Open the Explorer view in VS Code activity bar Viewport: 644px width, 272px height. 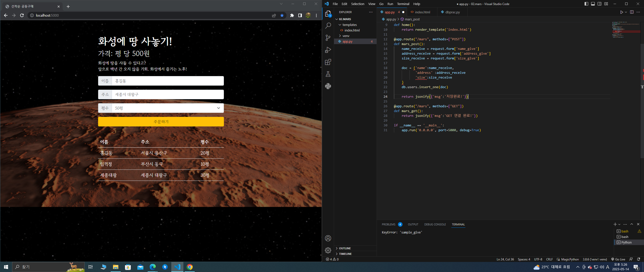coord(328,14)
